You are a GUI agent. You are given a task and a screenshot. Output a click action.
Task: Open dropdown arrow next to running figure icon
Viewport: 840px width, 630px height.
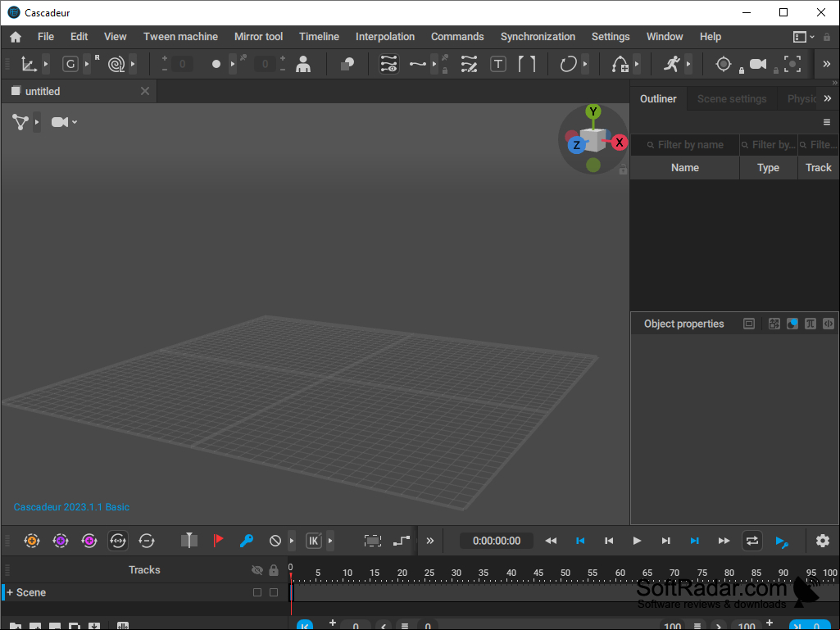[x=688, y=64]
